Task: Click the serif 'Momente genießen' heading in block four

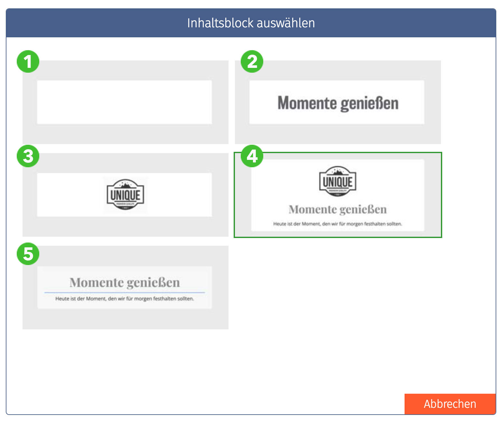Action: point(338,209)
